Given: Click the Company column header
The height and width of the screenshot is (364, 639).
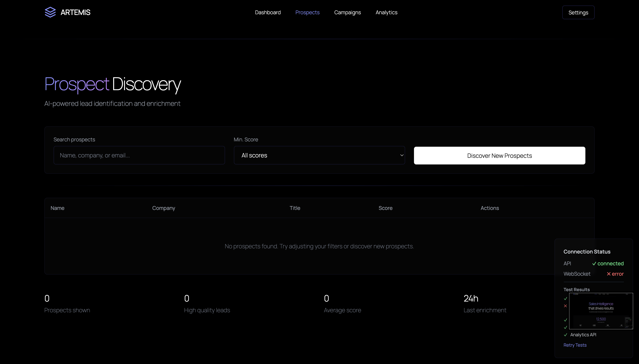Looking at the screenshot, I should pyautogui.click(x=164, y=208).
